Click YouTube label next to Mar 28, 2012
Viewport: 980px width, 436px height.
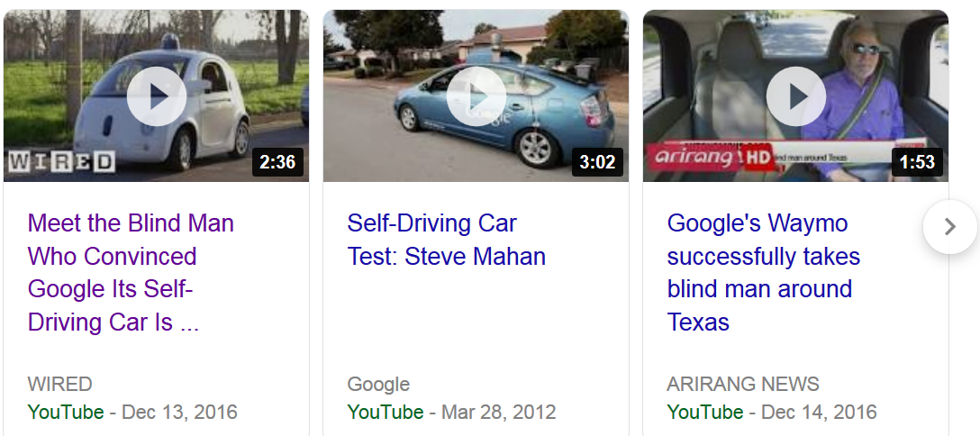click(x=386, y=413)
